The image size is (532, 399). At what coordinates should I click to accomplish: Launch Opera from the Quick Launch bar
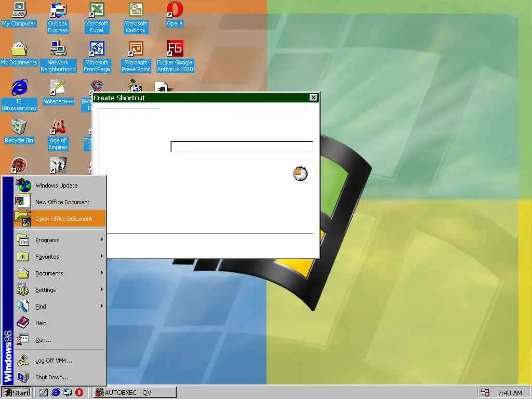(x=79, y=393)
